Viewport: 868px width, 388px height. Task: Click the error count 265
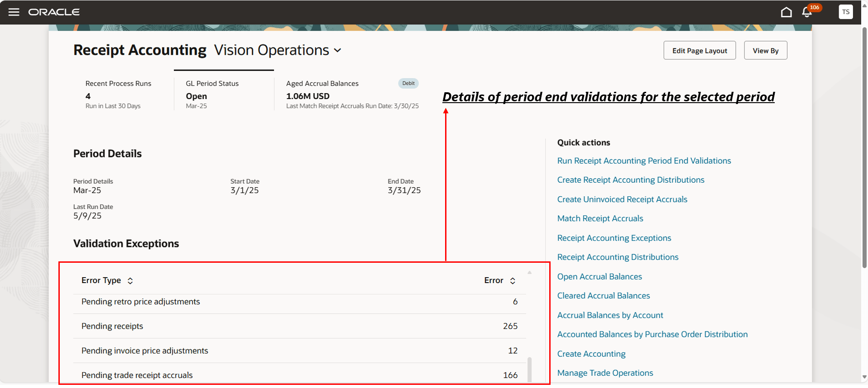pos(510,326)
